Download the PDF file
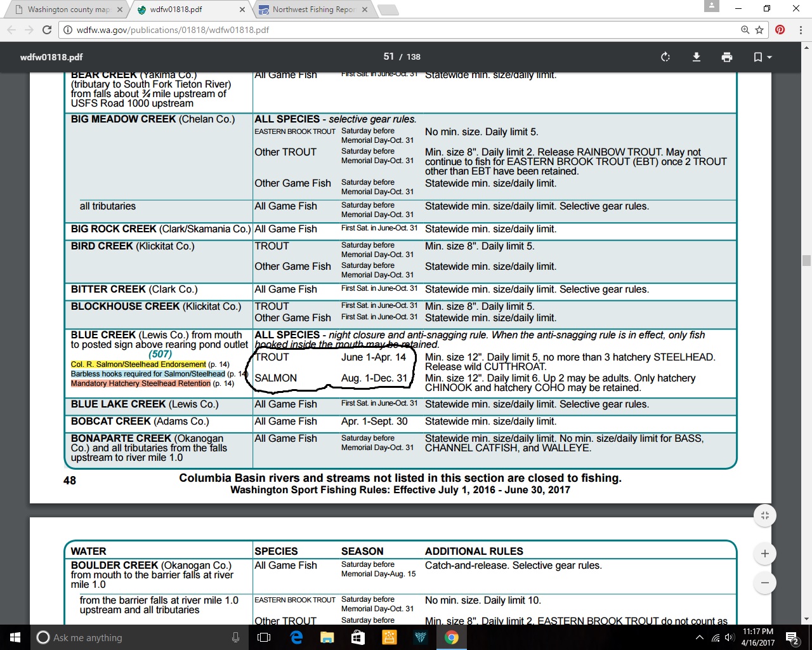Image resolution: width=812 pixels, height=650 pixels. [x=696, y=57]
